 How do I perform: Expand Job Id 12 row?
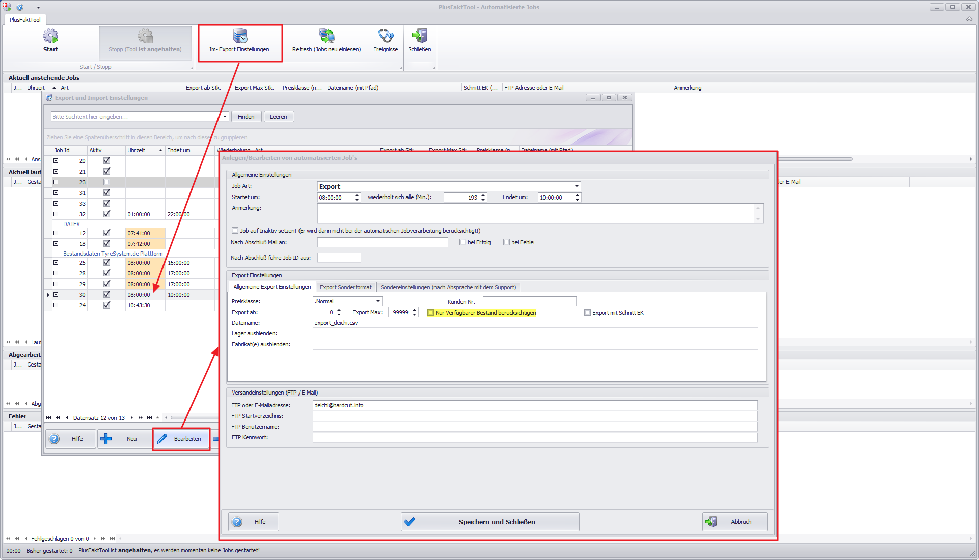pyautogui.click(x=56, y=233)
